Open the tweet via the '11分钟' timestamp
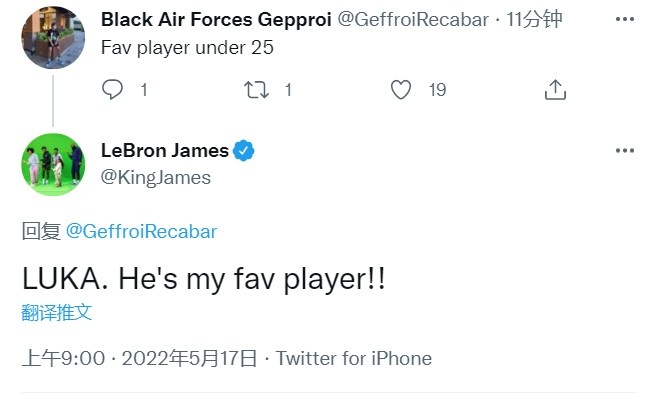The width and height of the screenshot is (653, 399). 534,19
